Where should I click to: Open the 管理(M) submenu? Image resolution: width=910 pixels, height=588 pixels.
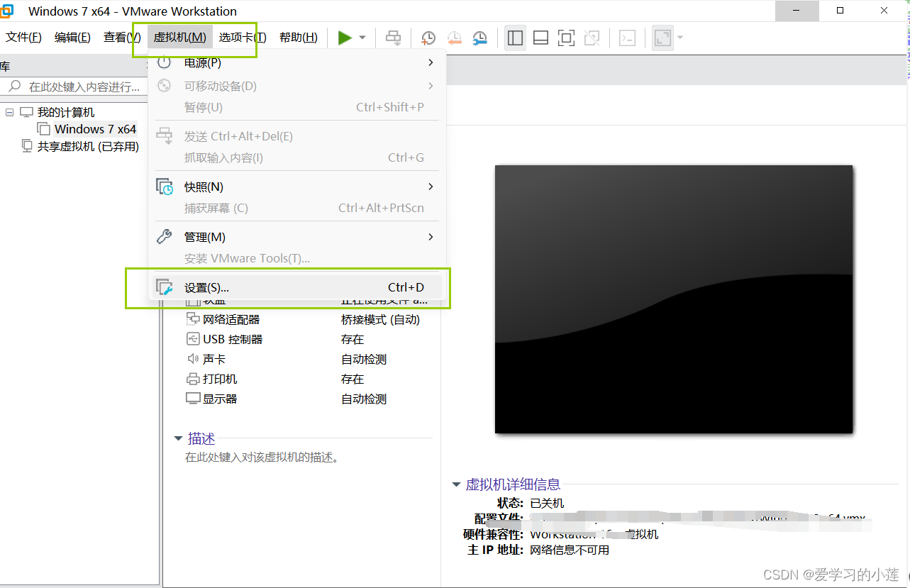[296, 237]
